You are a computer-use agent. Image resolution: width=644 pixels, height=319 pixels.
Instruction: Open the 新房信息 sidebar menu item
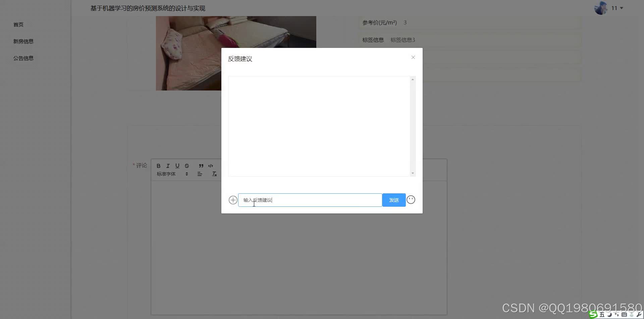[x=23, y=41]
